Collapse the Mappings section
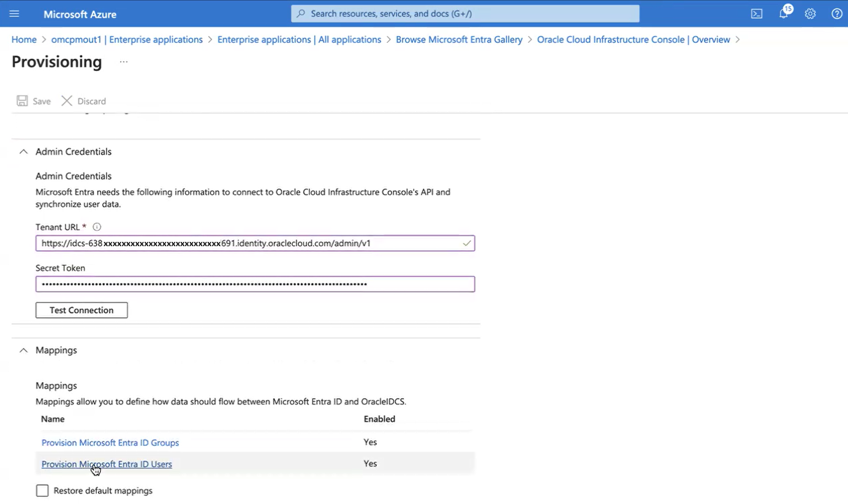 click(23, 350)
